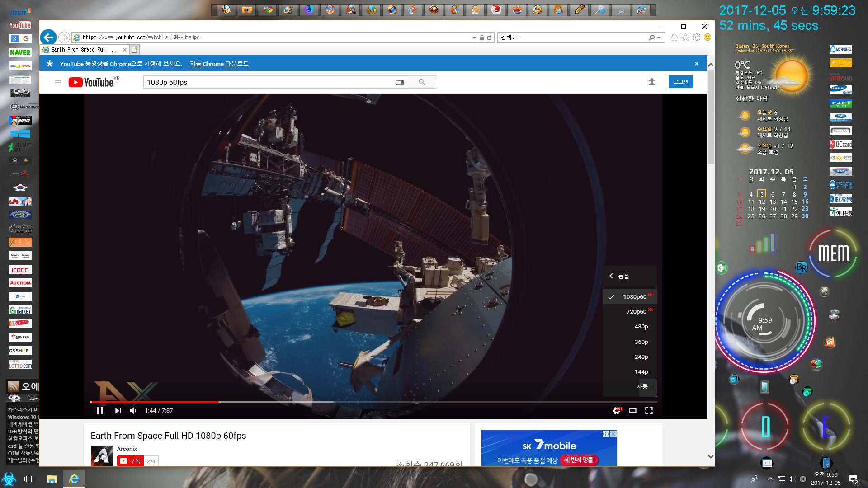Image resolution: width=868 pixels, height=488 pixels.
Task: Open File Explorer from the taskbar
Action: point(52,479)
